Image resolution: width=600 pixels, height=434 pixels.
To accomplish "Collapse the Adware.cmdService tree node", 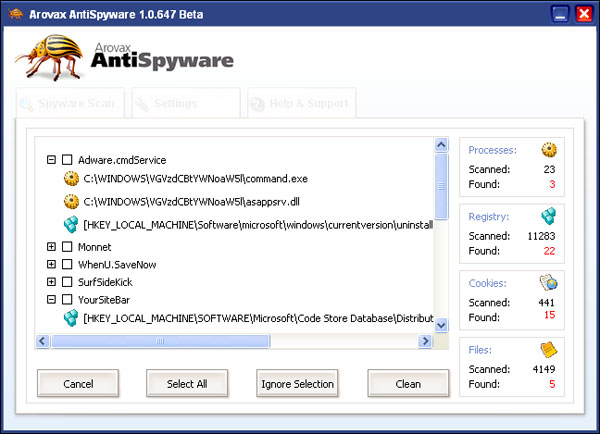I will point(51,160).
